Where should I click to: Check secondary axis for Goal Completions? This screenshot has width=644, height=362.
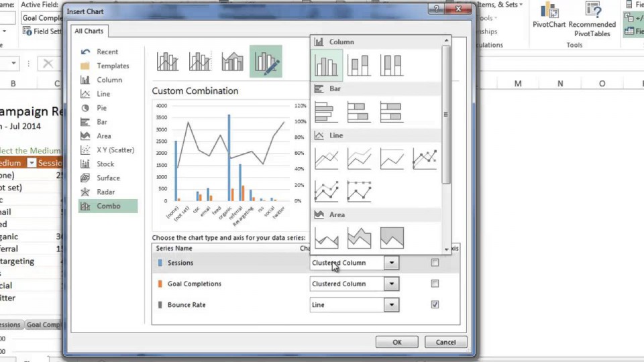point(435,284)
